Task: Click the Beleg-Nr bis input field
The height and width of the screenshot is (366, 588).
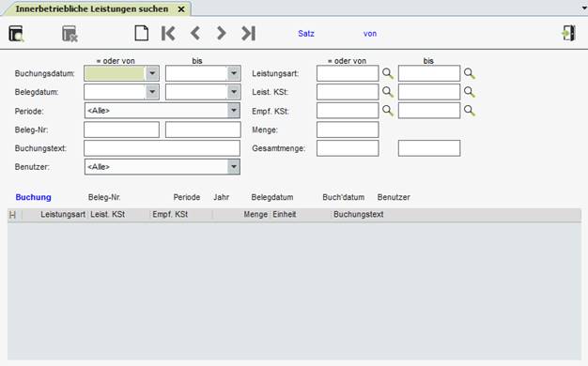Action: (203, 130)
